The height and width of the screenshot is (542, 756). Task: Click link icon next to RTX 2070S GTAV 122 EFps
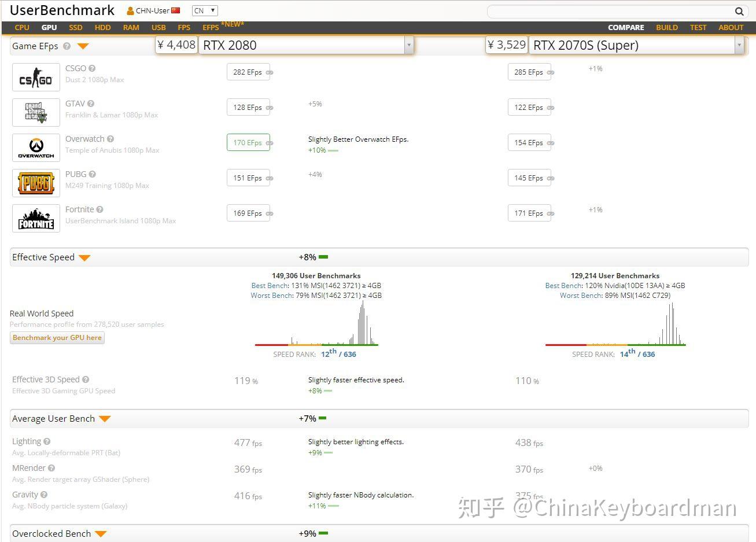point(551,108)
